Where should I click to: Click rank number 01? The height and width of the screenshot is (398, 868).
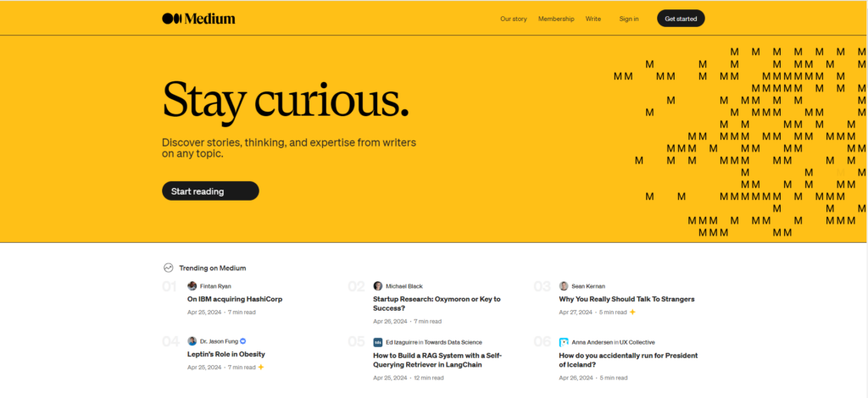pos(170,286)
